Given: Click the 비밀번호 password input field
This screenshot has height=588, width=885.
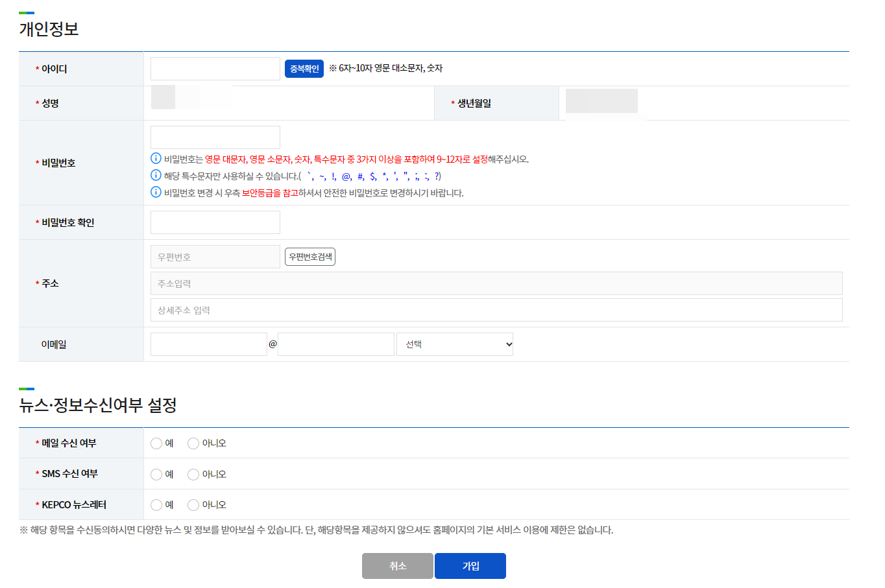Looking at the screenshot, I should click(215, 137).
